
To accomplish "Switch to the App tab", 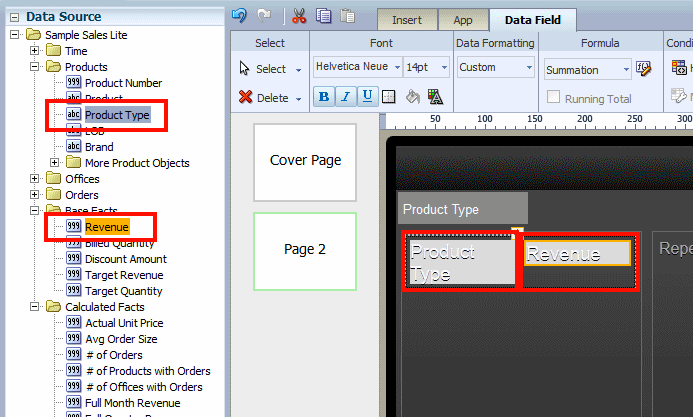I will click(463, 20).
